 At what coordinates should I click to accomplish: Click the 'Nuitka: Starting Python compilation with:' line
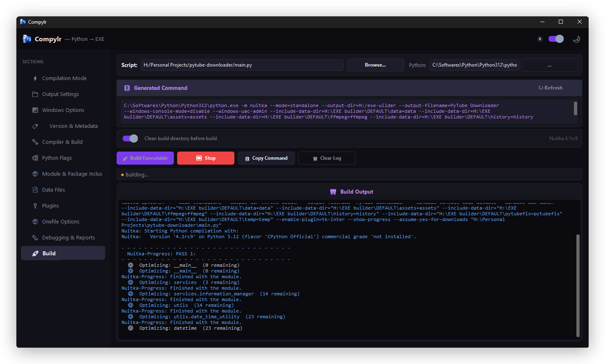(x=180, y=231)
